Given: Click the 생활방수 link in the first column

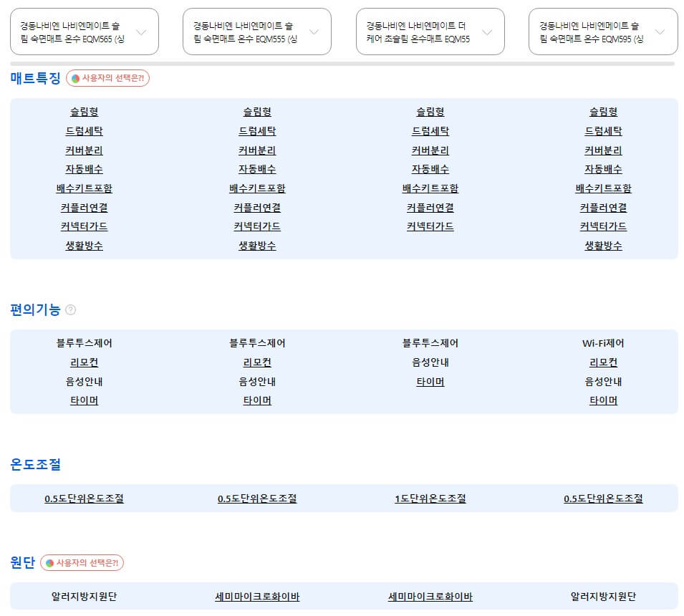Looking at the screenshot, I should 84,246.
